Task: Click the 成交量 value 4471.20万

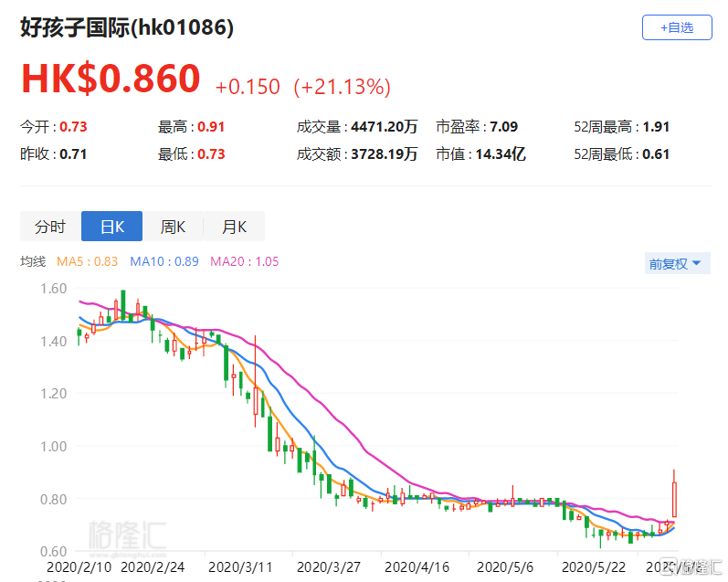Action: coord(384,127)
